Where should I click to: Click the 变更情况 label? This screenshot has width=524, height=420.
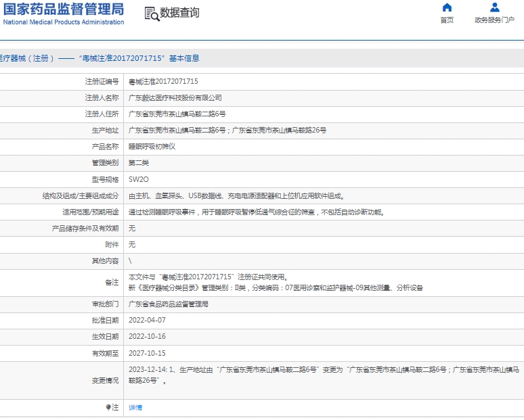(105, 381)
